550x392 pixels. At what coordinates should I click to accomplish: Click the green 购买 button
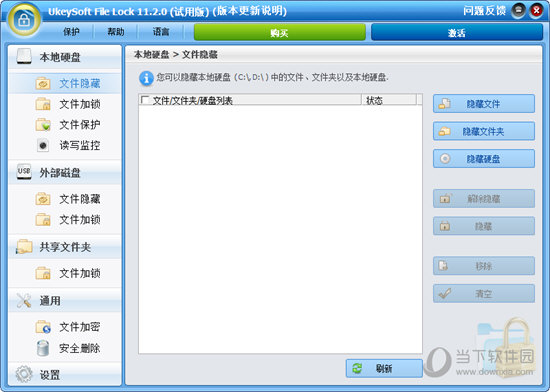click(280, 33)
